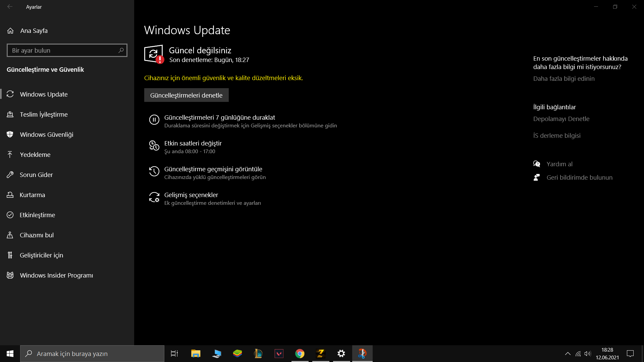Viewport: 644px width, 362px height.
Task: Click the pause updates icon
Action: 154,120
